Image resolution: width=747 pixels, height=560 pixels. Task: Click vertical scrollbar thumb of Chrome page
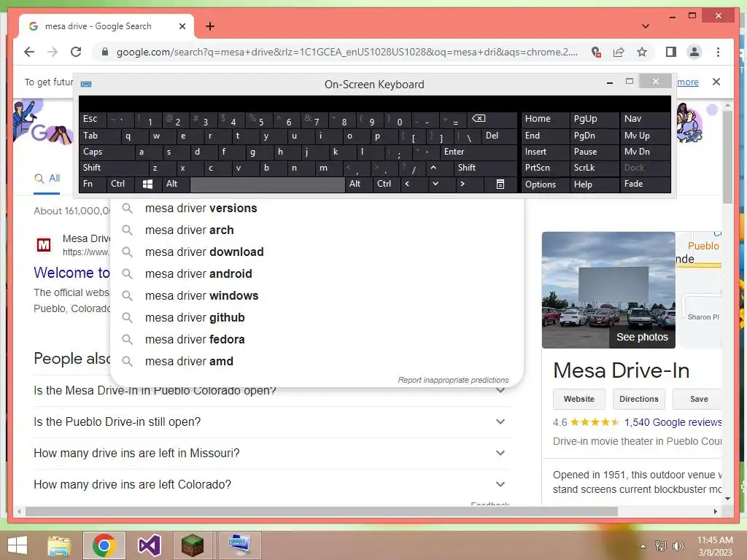[727, 156]
